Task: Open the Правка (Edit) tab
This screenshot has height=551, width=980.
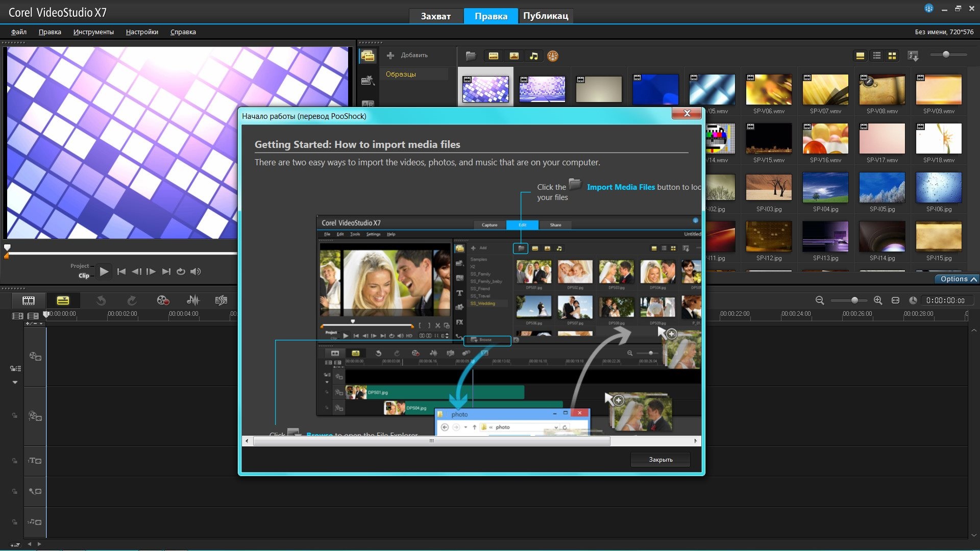Action: point(491,16)
